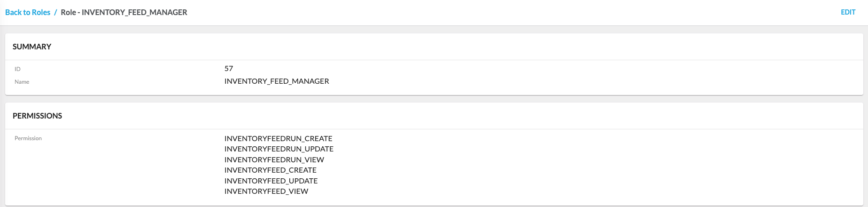Click the PERMISSIONS section heading
The image size is (868, 207).
click(x=37, y=116)
